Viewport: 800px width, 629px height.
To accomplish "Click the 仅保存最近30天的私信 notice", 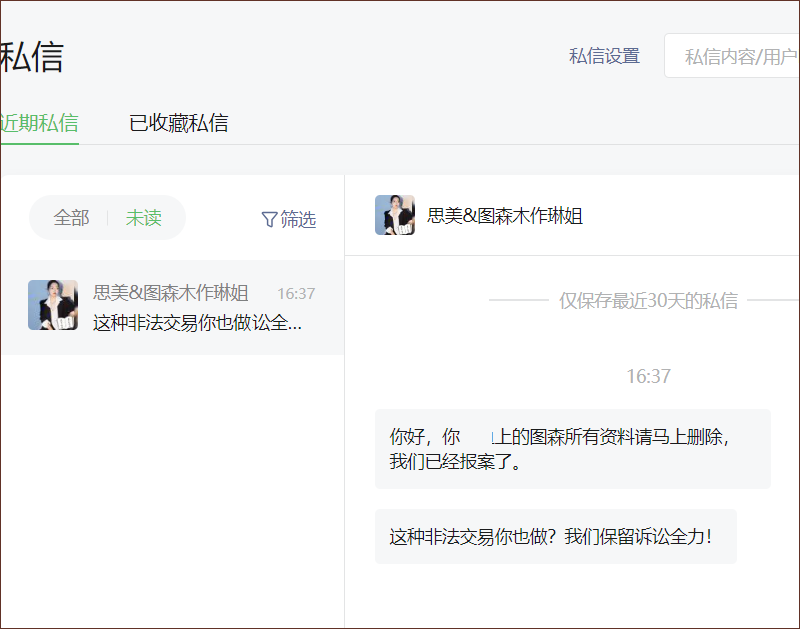I will click(648, 300).
